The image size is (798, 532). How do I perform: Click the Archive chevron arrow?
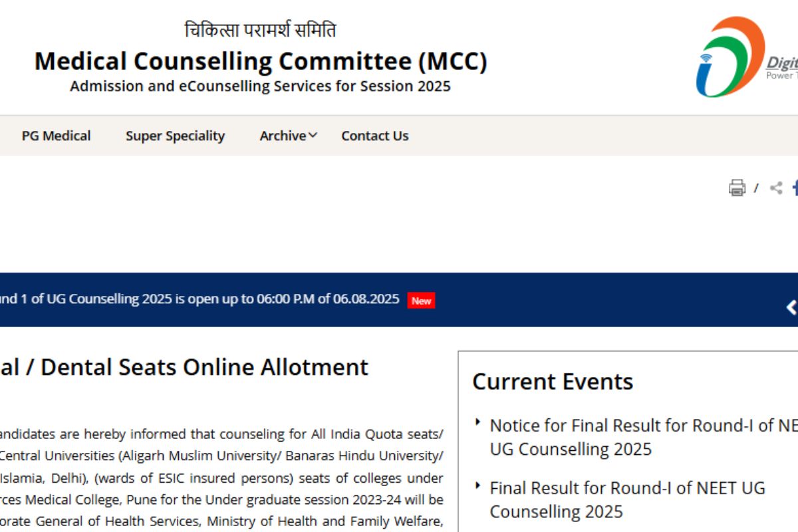click(x=312, y=135)
